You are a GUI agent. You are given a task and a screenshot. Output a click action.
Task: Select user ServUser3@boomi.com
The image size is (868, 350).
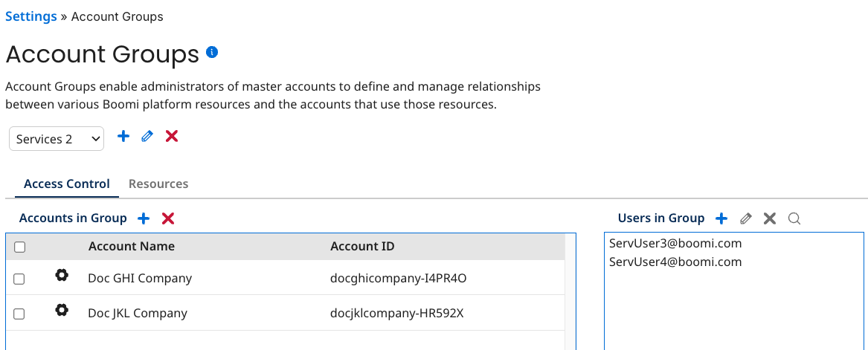(x=675, y=243)
